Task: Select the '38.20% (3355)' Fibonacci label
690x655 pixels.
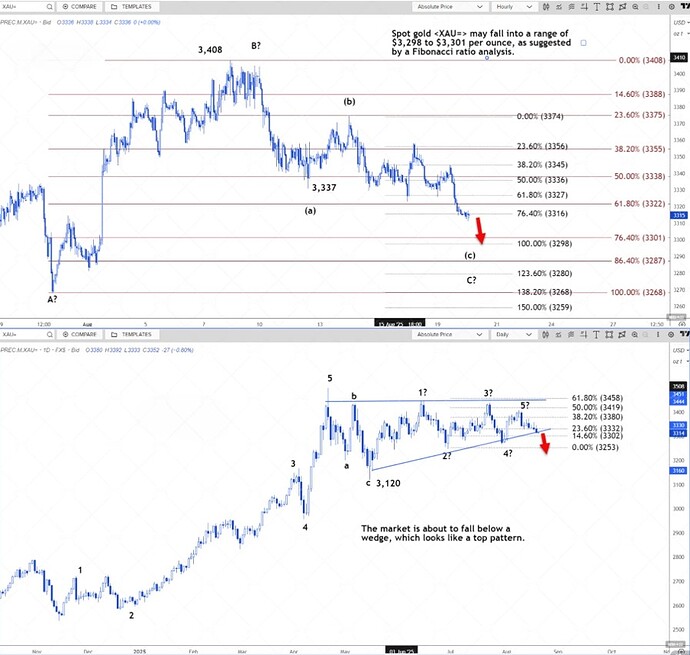Action: [640, 149]
